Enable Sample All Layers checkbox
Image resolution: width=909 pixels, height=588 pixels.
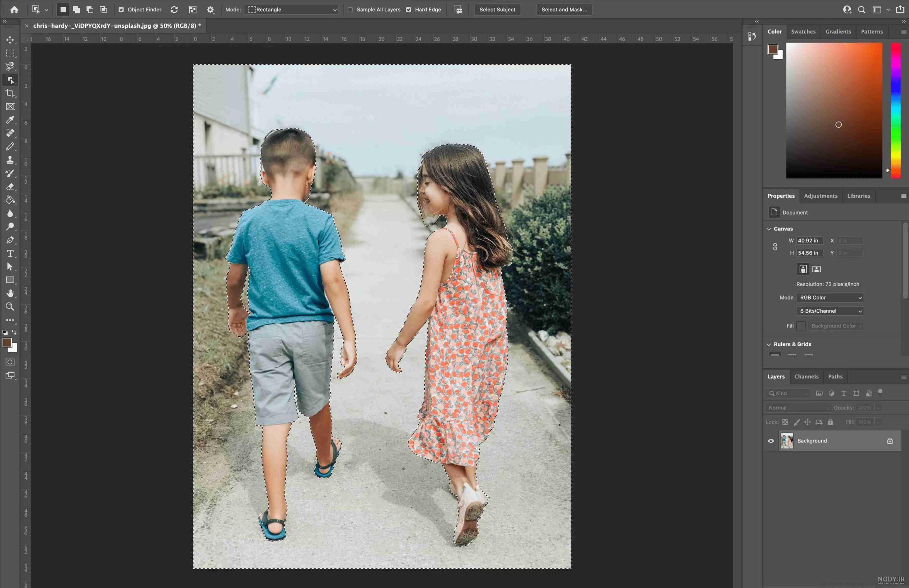pos(350,10)
